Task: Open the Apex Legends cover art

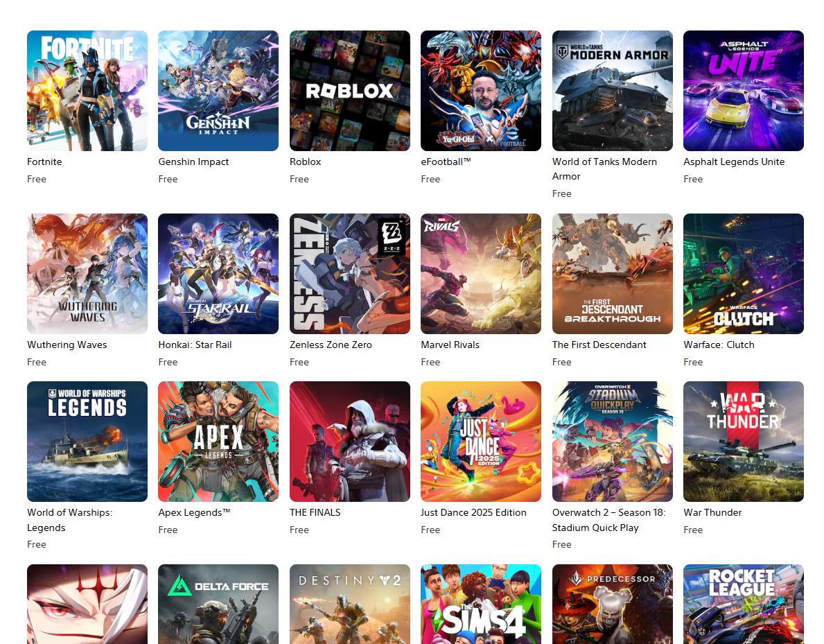Action: (x=218, y=442)
